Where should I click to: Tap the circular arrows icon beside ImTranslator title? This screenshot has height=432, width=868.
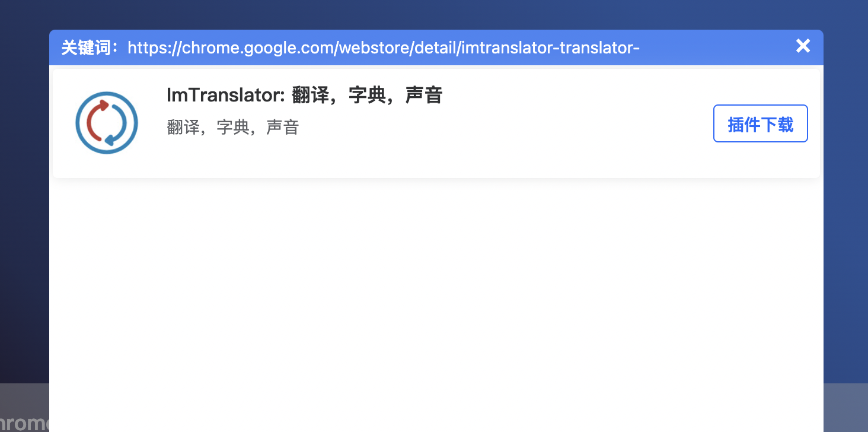coord(106,122)
